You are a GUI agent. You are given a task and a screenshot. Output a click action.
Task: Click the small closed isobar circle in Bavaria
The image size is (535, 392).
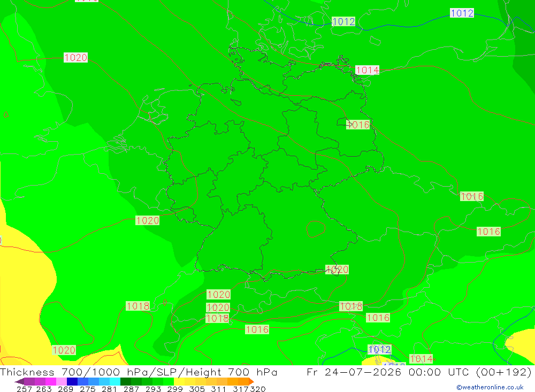click(316, 229)
